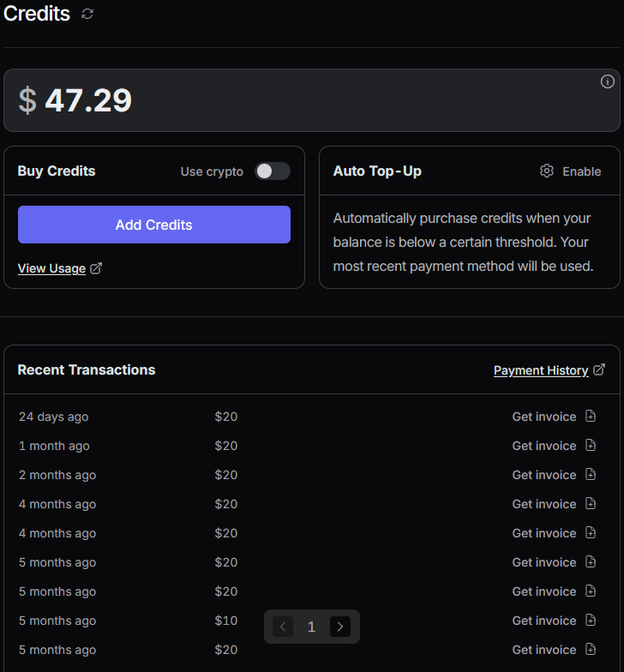This screenshot has width=624, height=672.
Task: Click the Add Credits button
Action: 154,225
